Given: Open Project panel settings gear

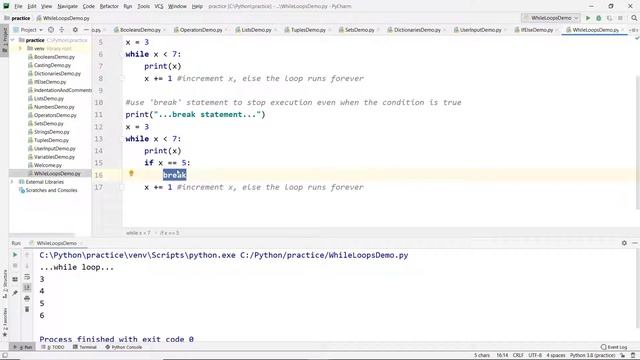Looking at the screenshot, I should coord(75,30).
